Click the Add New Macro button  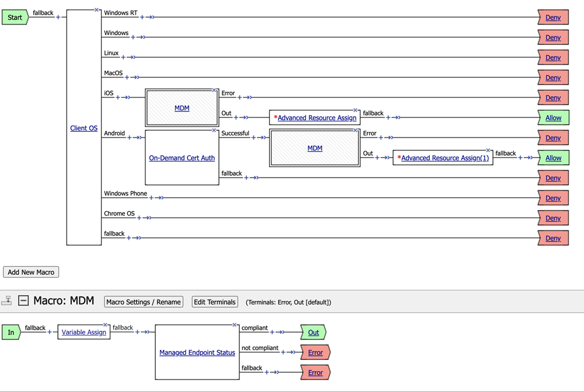[x=31, y=272]
